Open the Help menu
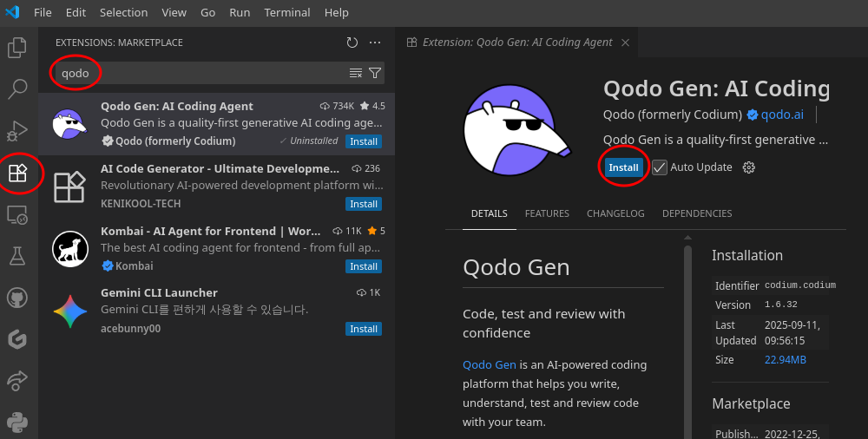 point(337,12)
